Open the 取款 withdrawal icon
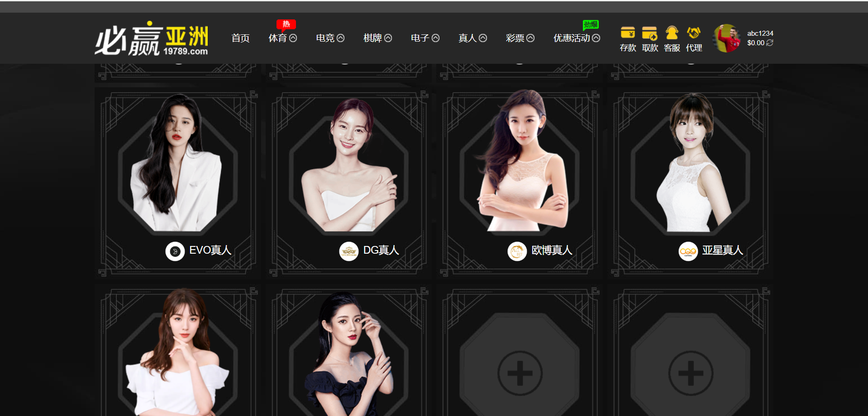Viewport: 868px width, 416px height. [650, 33]
